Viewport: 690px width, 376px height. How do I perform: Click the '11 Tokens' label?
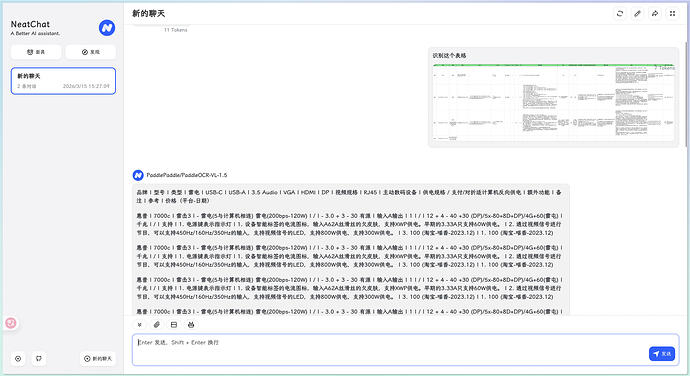click(176, 30)
